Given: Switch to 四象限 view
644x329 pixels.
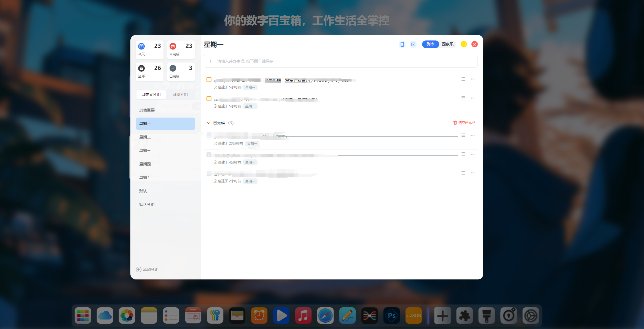Looking at the screenshot, I should pyautogui.click(x=447, y=44).
